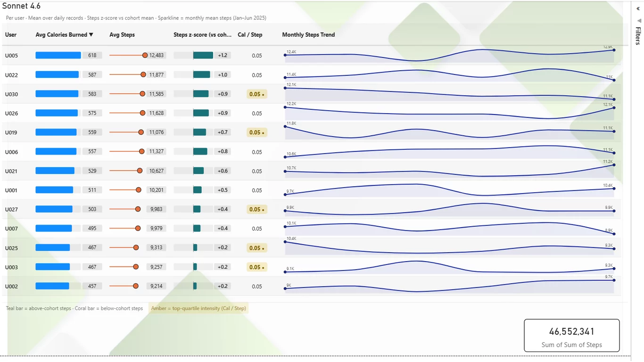This screenshot has width=644, height=362.
Task: Click the 618 calories value for U005
Action: pos(92,56)
